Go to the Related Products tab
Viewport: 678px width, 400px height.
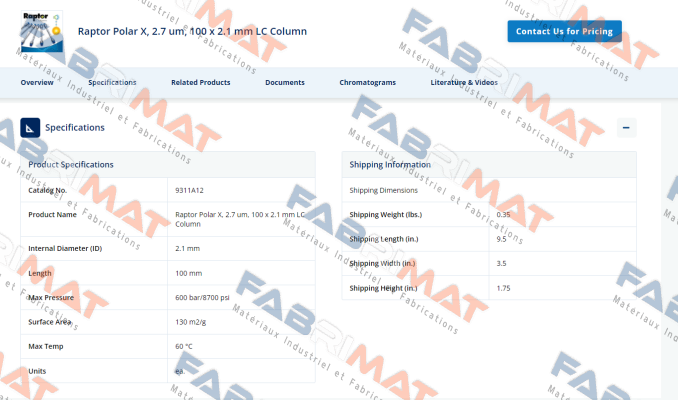[201, 83]
